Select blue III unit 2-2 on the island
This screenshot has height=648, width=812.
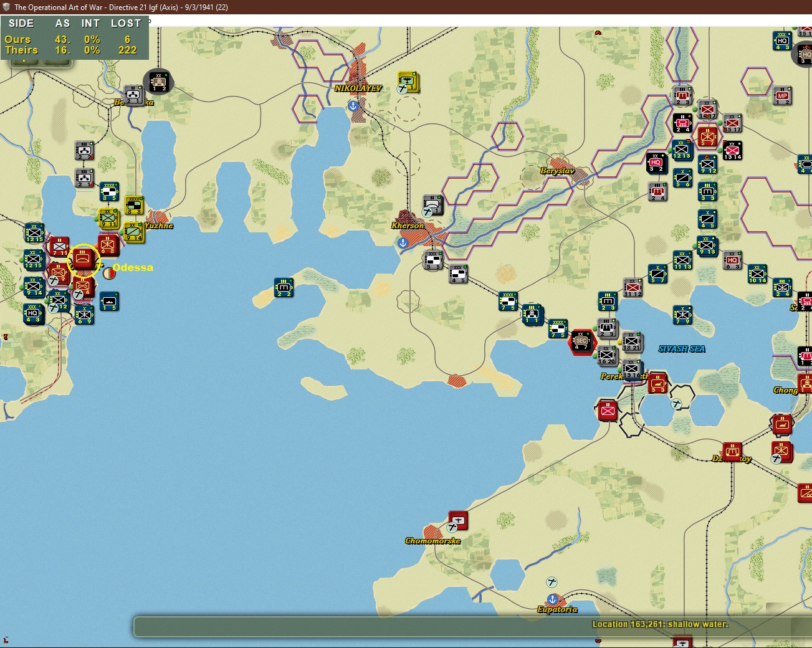[284, 287]
